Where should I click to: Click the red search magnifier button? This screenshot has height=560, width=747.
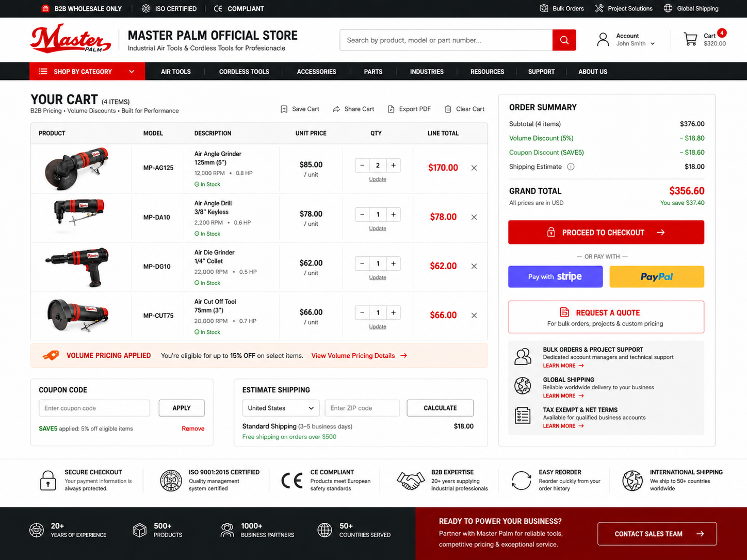(564, 40)
